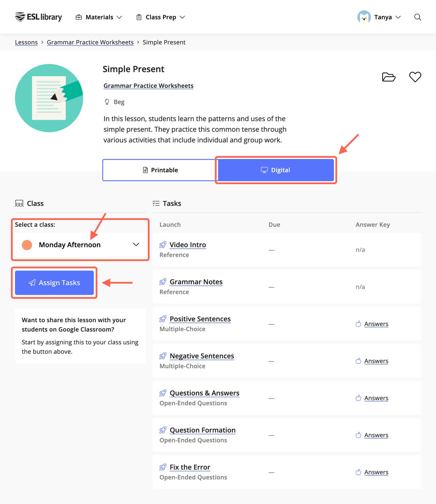
Task: Open the ESL Library home logo
Action: [x=39, y=17]
